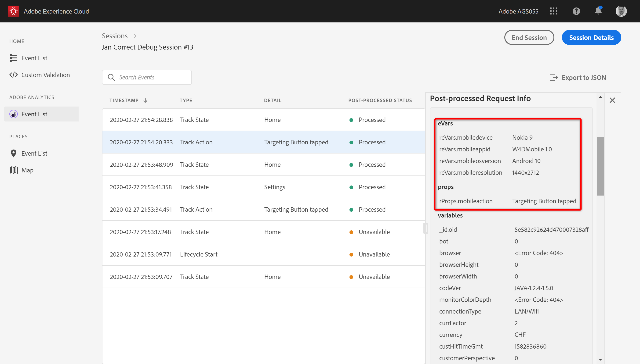Viewport: 640px width, 364px height.
Task: Open the notifications bell icon
Action: (598, 11)
